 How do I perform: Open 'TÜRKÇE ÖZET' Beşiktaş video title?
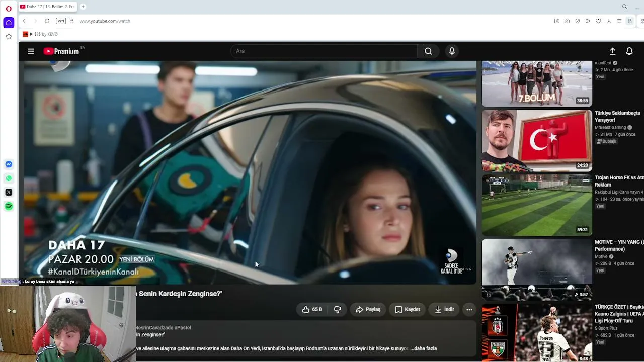click(619, 314)
